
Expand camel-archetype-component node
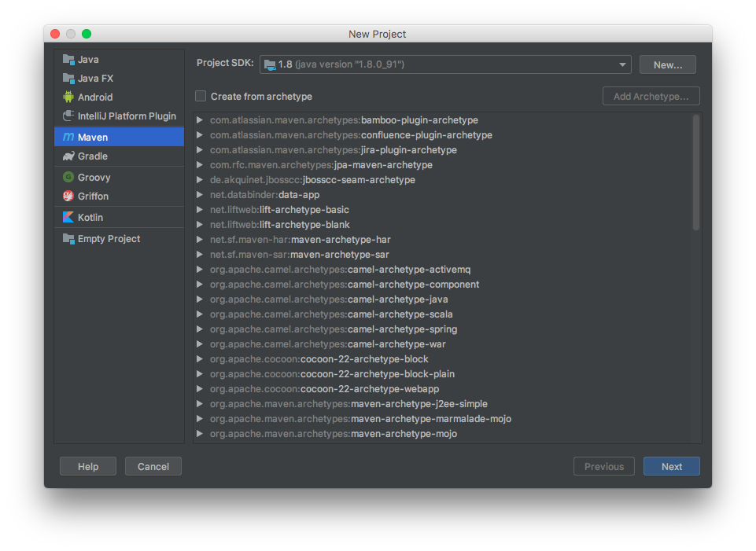point(200,285)
